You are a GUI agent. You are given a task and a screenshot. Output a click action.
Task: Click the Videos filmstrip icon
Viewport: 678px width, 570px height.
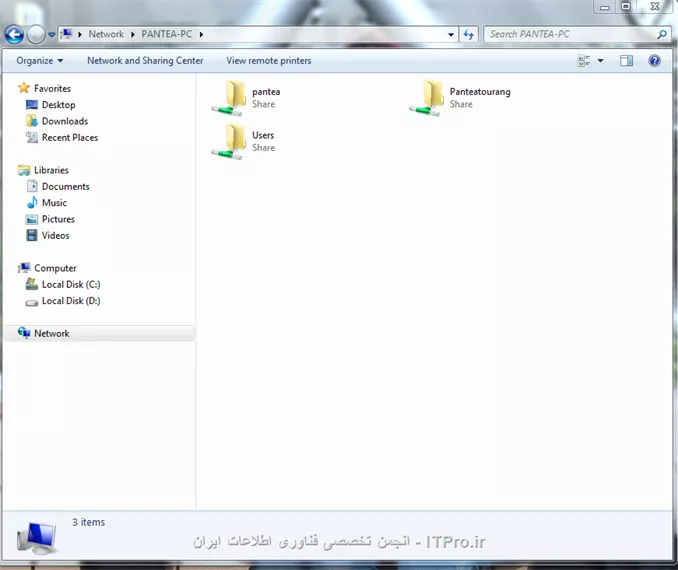coord(32,235)
